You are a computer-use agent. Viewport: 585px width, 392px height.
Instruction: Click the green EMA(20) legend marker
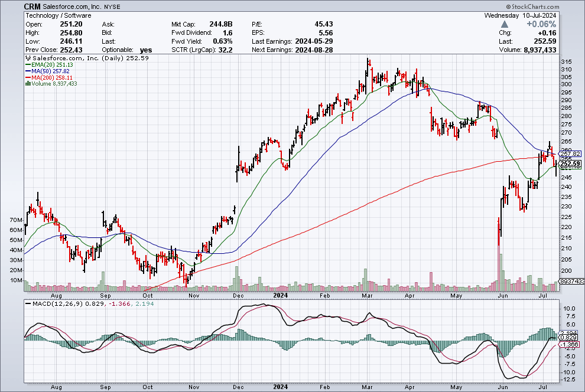point(28,66)
